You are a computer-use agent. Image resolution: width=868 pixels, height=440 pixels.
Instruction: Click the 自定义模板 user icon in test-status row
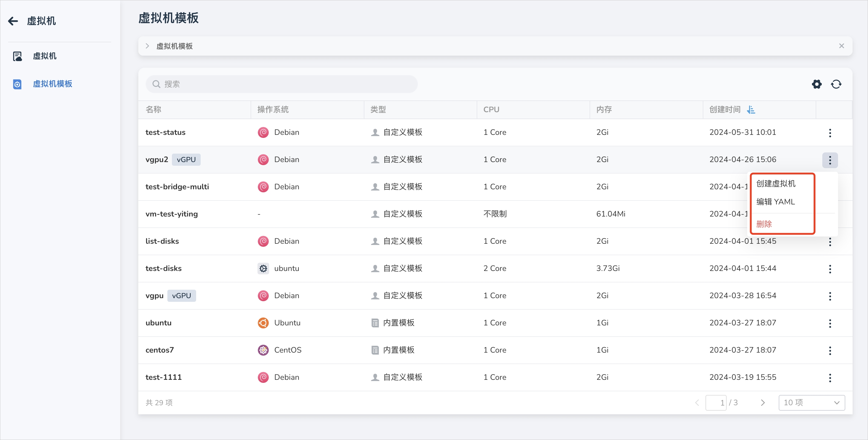pos(375,132)
